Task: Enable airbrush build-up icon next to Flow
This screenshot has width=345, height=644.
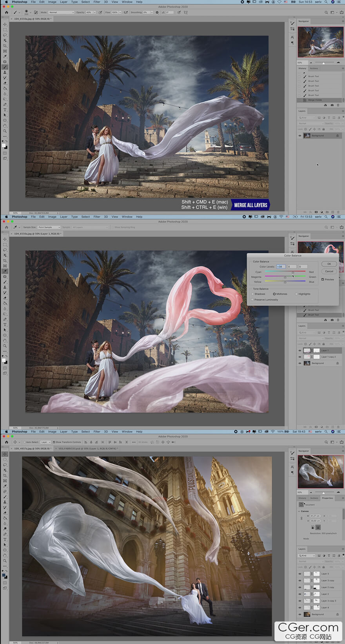Action: tap(126, 12)
